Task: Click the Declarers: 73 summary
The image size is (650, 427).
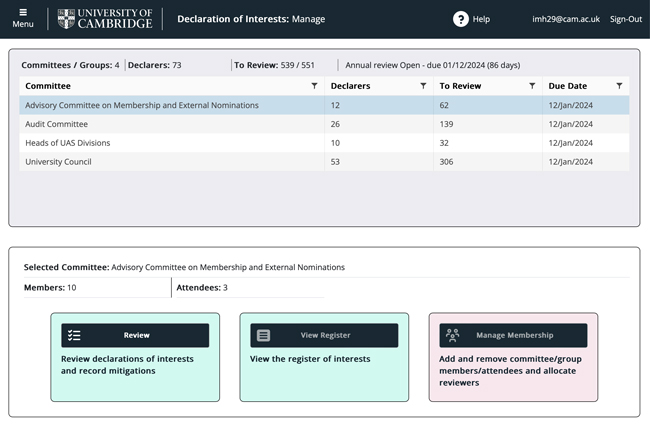Action: [x=155, y=65]
